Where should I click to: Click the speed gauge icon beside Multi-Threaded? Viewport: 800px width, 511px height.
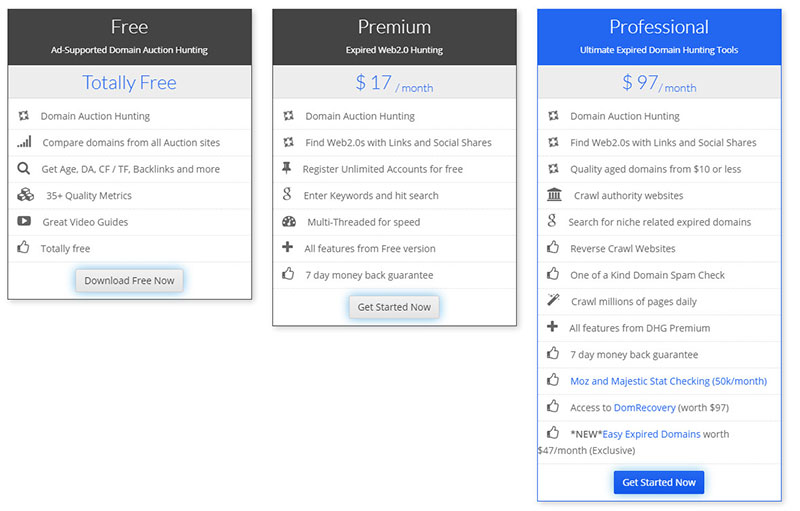289,222
